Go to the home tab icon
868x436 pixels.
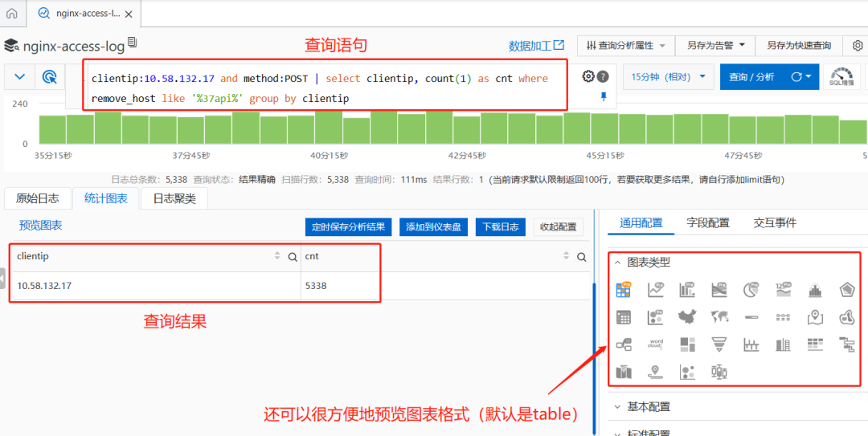pos(12,14)
